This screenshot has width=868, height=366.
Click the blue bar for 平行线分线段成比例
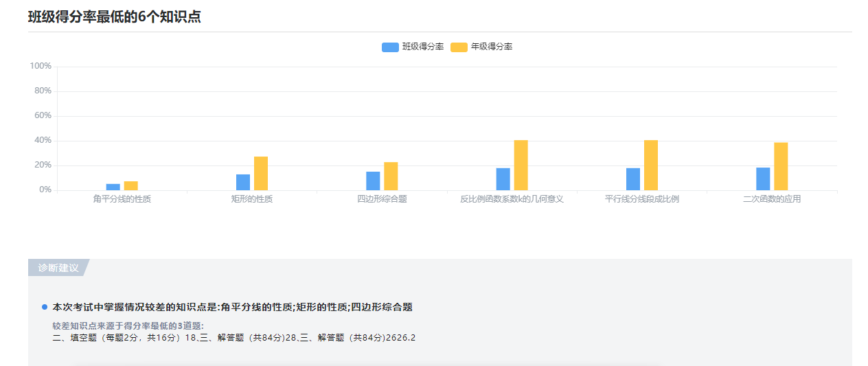[633, 179]
